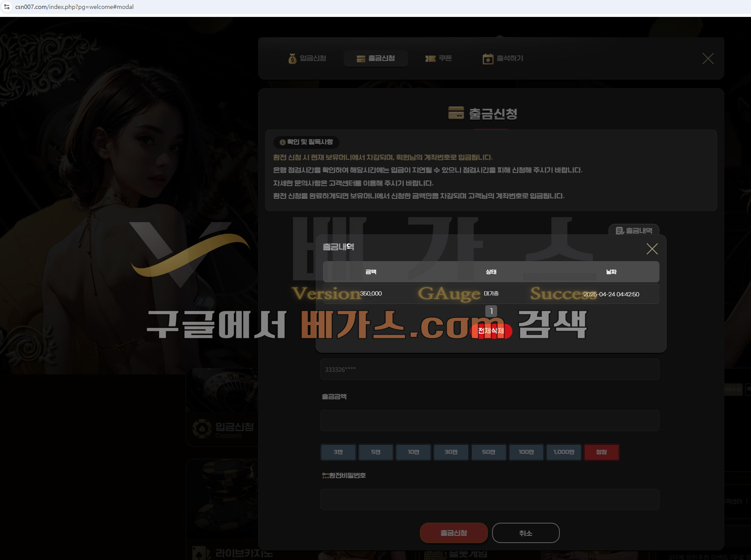Go to page 1 of history
The image size is (751, 560).
(491, 311)
